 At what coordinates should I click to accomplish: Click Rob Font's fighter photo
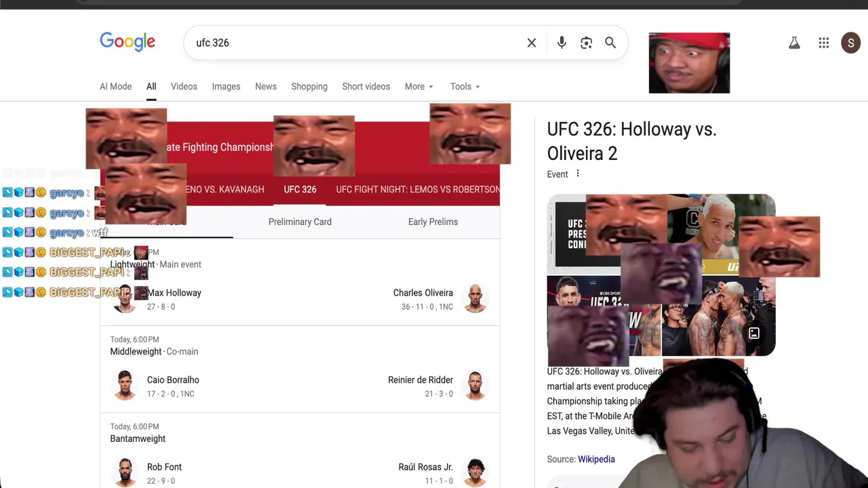[x=125, y=472]
